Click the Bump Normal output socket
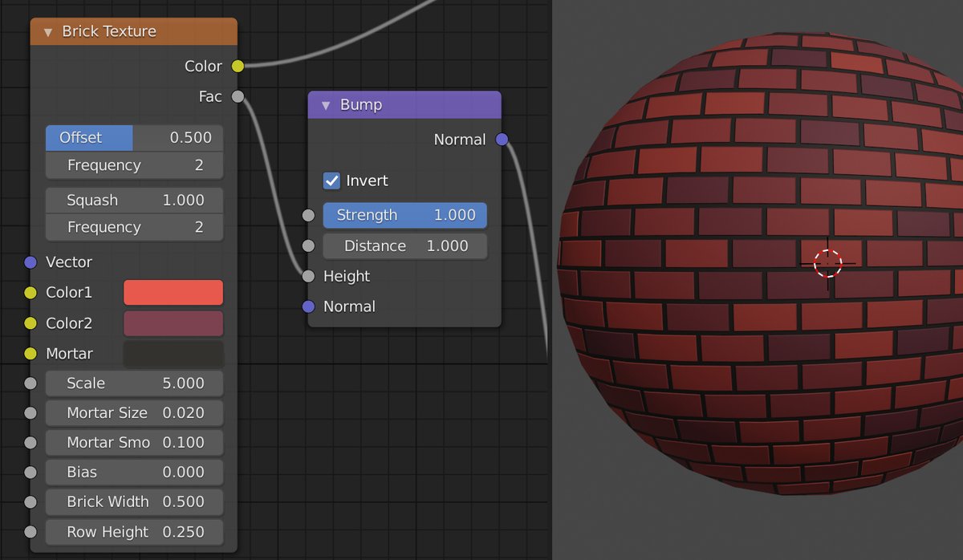This screenshot has height=560, width=963. 502,140
